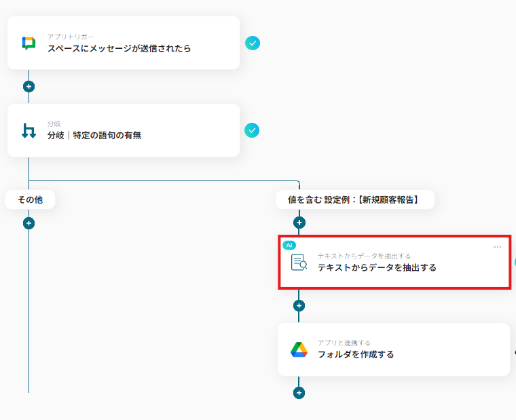Click the 'アプリと連携する' subtitle text
Screen dimensions: 516x420
click(344, 343)
